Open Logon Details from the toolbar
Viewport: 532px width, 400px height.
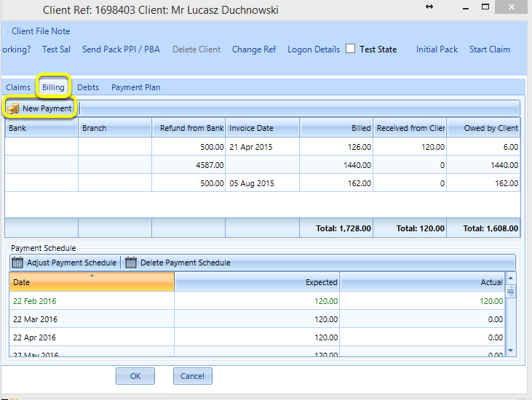click(314, 49)
